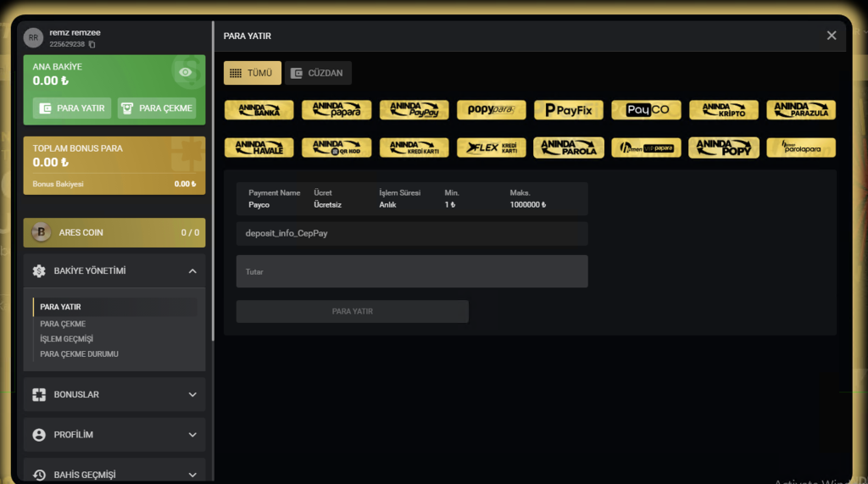Choose Anında Papara payment option
868x484 pixels.
337,109
